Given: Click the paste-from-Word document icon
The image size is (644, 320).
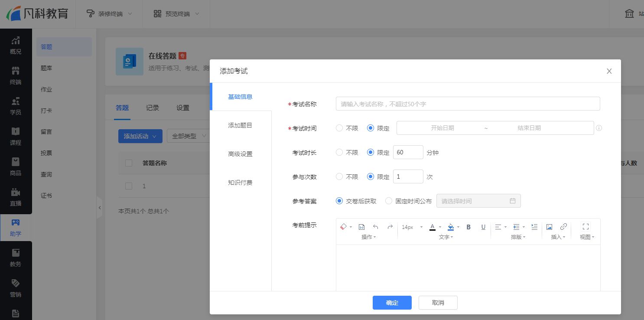Looking at the screenshot, I should 361,227.
